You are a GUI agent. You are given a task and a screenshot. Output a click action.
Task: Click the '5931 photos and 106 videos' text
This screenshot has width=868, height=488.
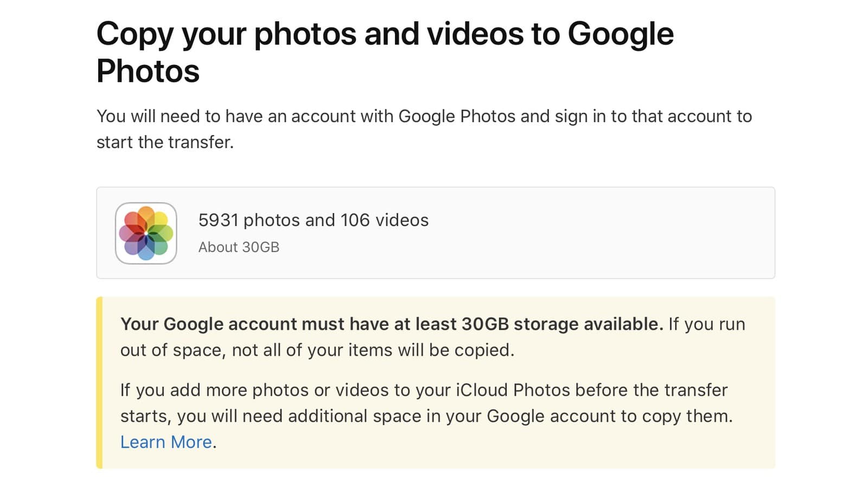pyautogui.click(x=313, y=220)
